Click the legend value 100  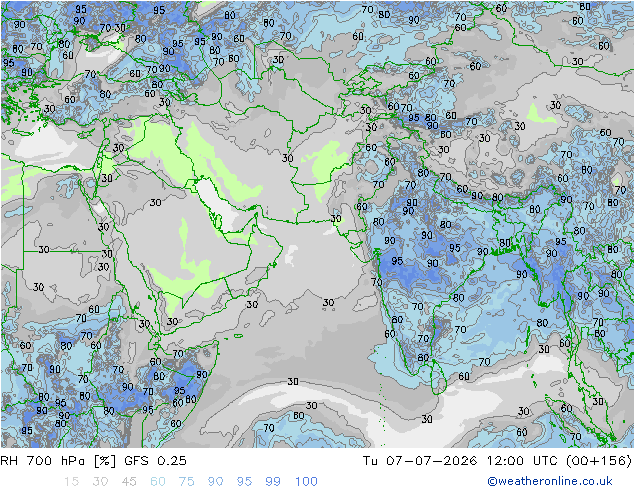pos(306,482)
